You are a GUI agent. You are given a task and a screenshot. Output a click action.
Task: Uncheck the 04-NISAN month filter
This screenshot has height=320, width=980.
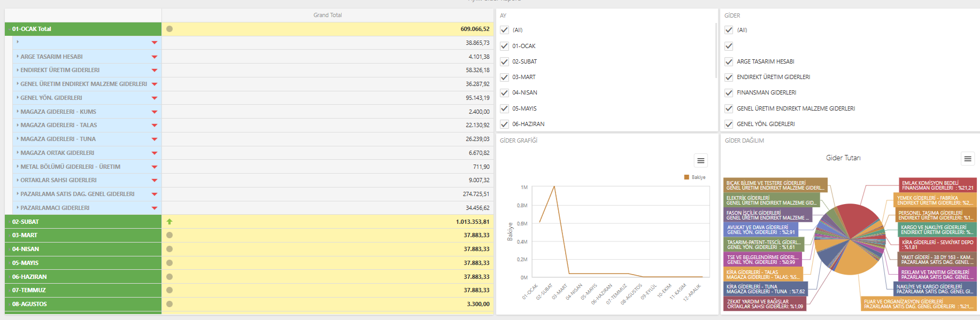(504, 92)
